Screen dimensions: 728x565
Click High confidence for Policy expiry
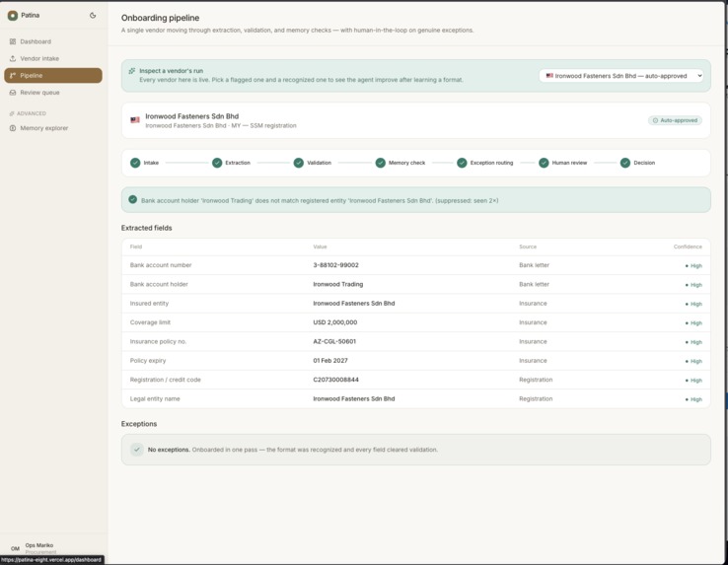coord(693,361)
